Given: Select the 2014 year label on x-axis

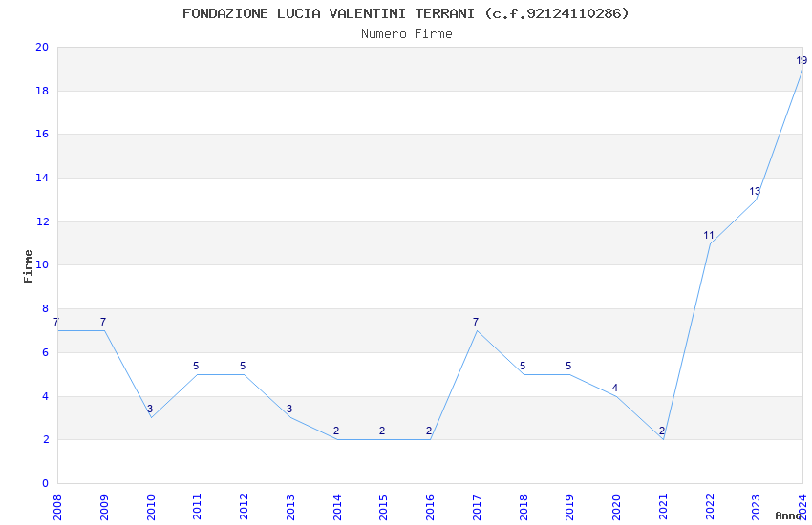Looking at the screenshot, I should click(x=336, y=507).
